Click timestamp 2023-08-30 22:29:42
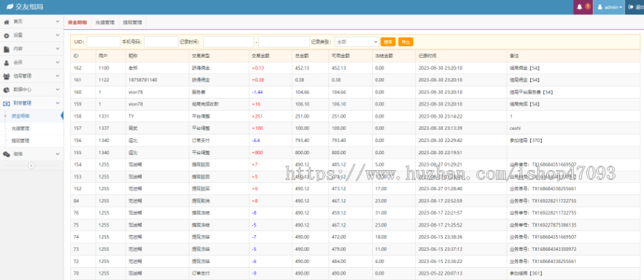 click(440, 141)
